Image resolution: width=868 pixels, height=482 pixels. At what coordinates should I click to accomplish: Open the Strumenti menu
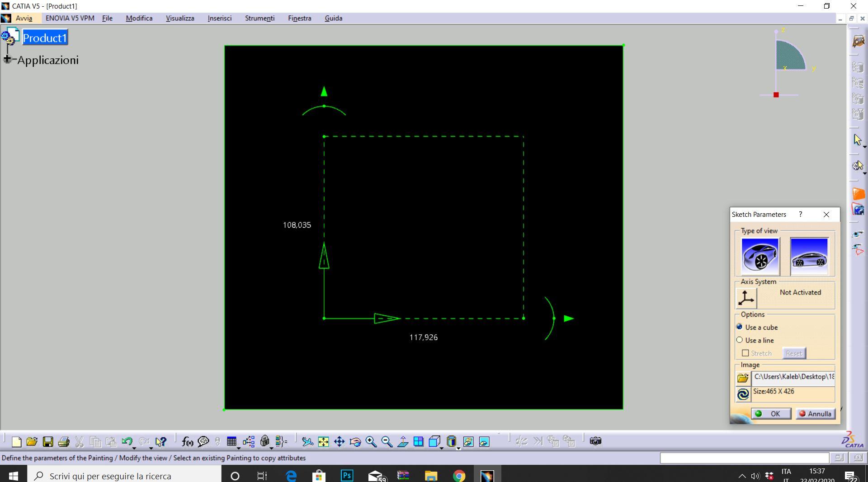pos(259,18)
